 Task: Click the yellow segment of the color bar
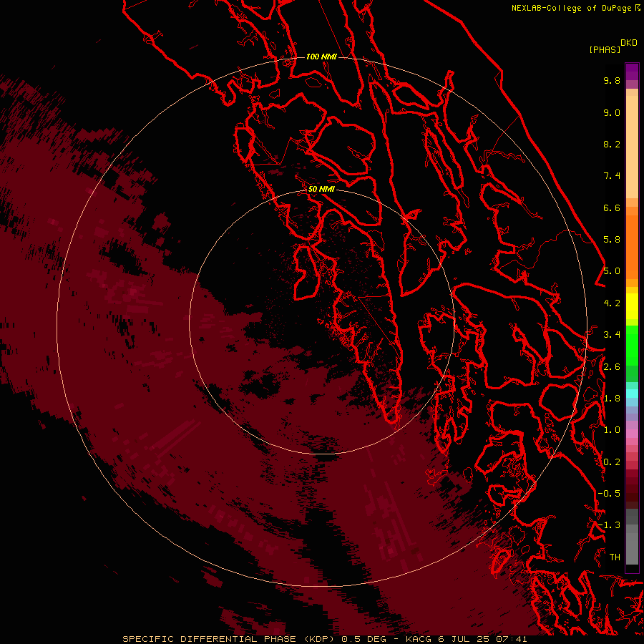(x=632, y=306)
